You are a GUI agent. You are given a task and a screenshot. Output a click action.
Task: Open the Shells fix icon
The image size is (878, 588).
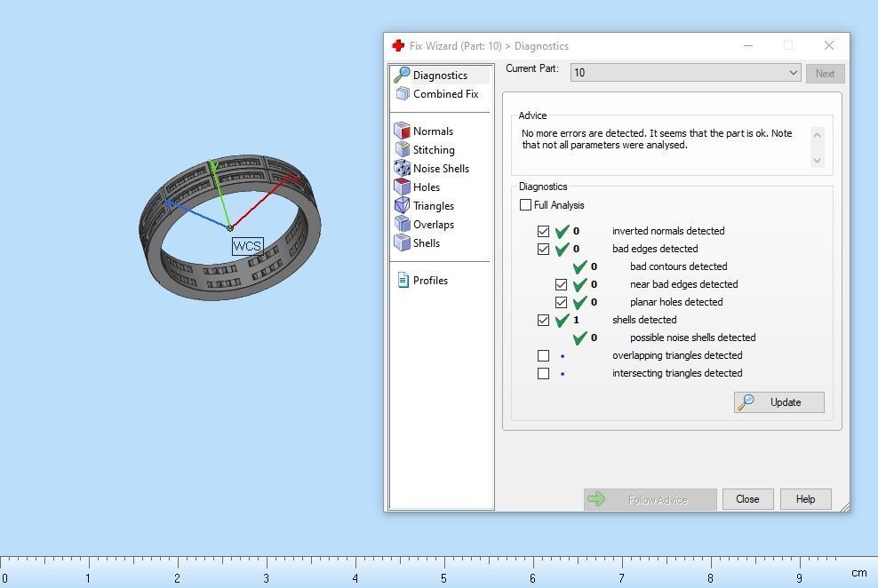coord(402,242)
